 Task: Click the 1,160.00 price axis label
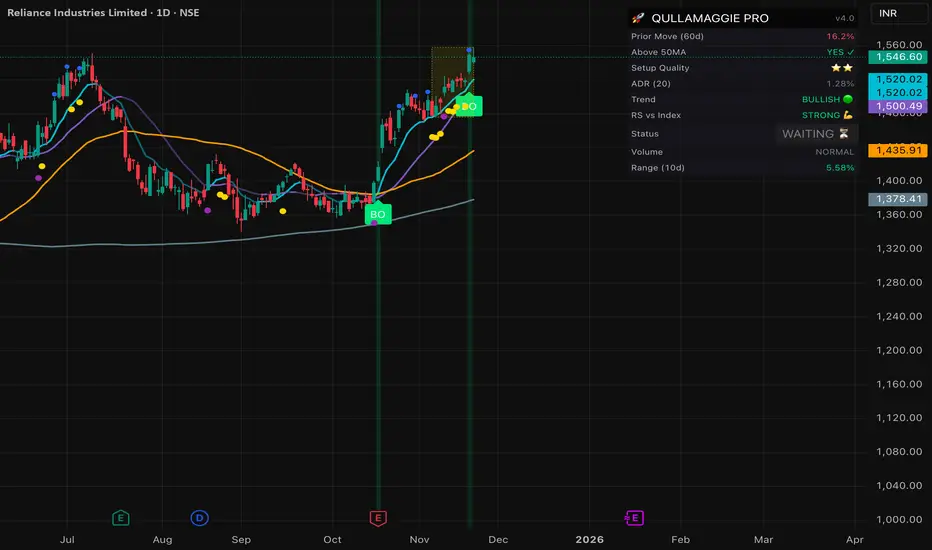(x=899, y=384)
